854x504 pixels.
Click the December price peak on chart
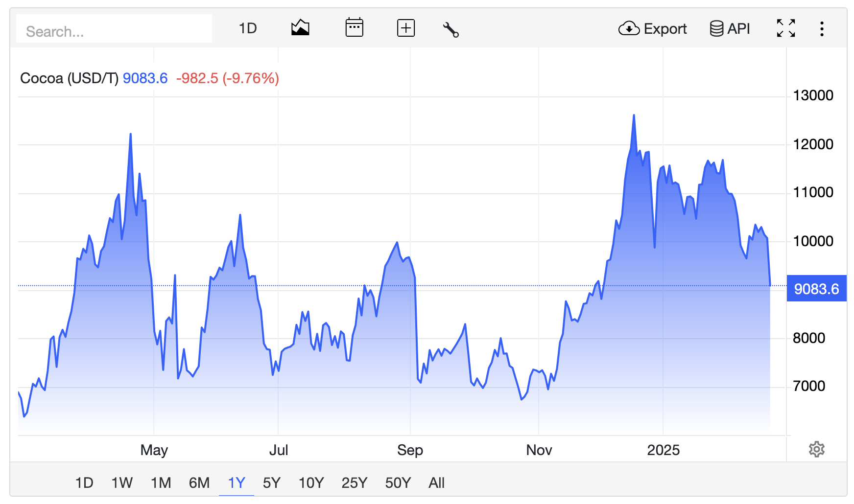click(634, 115)
